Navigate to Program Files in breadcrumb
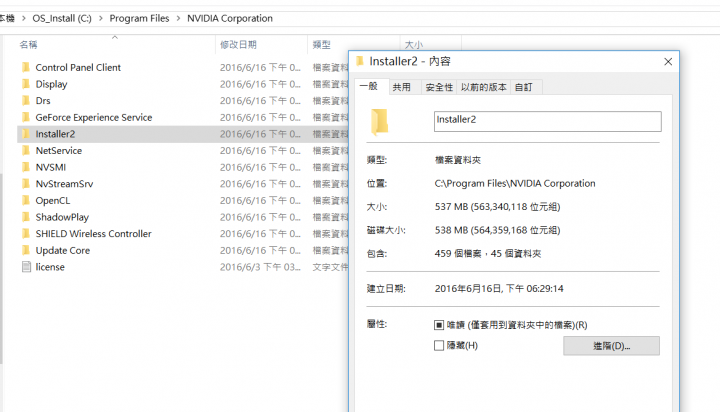 pos(139,18)
